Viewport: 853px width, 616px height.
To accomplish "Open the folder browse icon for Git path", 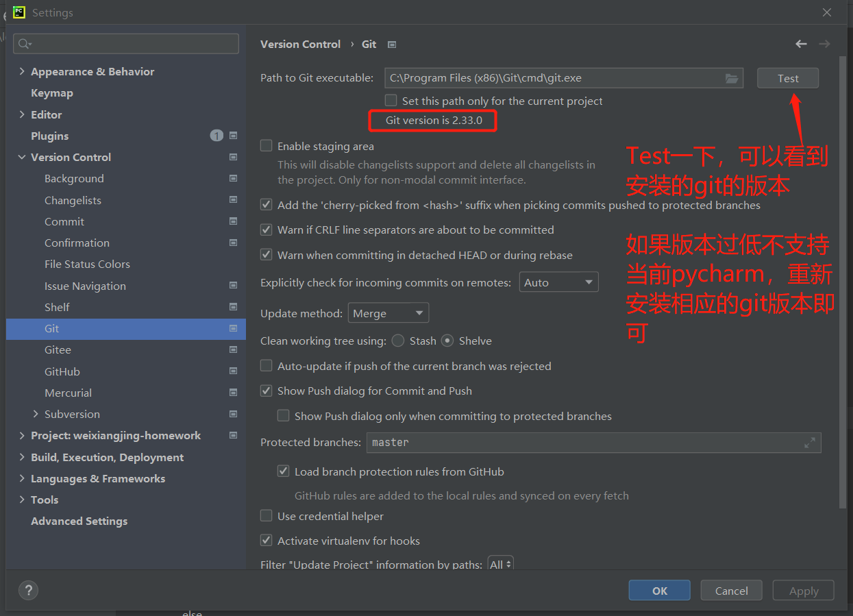I will tap(732, 78).
